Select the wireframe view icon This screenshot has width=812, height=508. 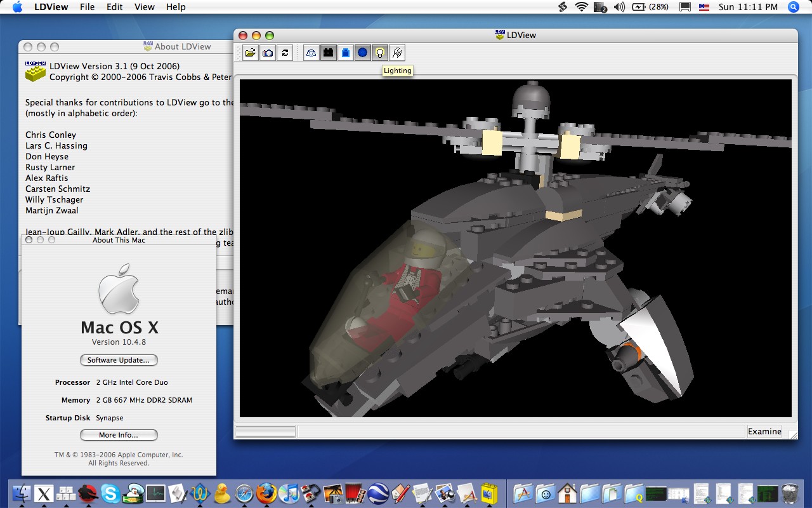[311, 53]
